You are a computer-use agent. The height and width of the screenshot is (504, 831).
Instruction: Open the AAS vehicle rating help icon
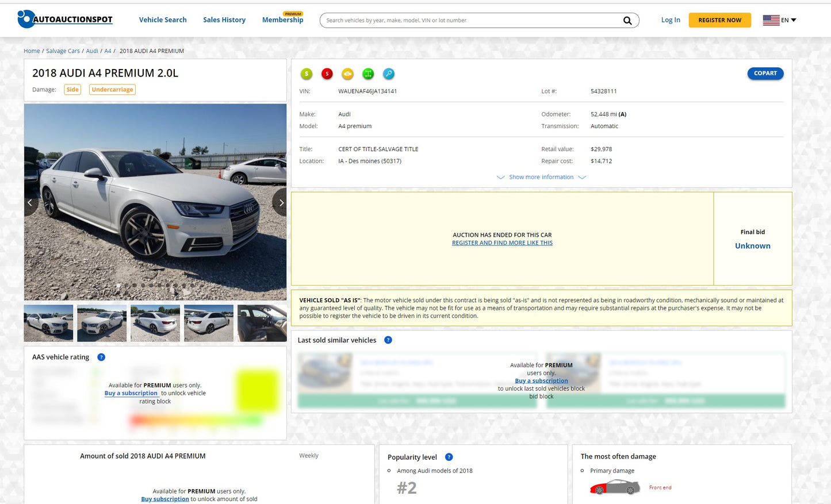click(x=101, y=357)
